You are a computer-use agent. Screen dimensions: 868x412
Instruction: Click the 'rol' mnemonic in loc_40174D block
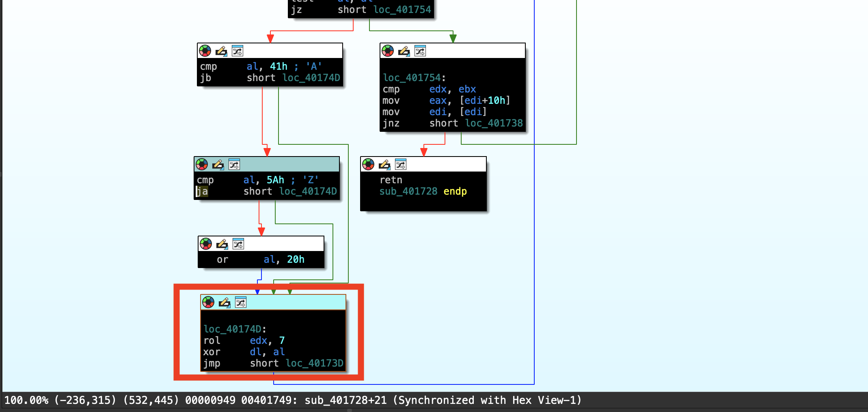(212, 341)
